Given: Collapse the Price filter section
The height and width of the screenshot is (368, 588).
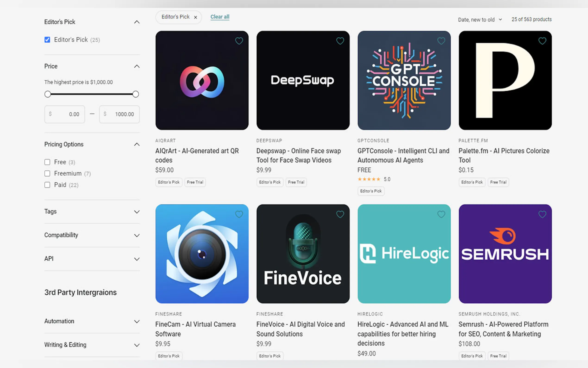Looking at the screenshot, I should coord(137,66).
